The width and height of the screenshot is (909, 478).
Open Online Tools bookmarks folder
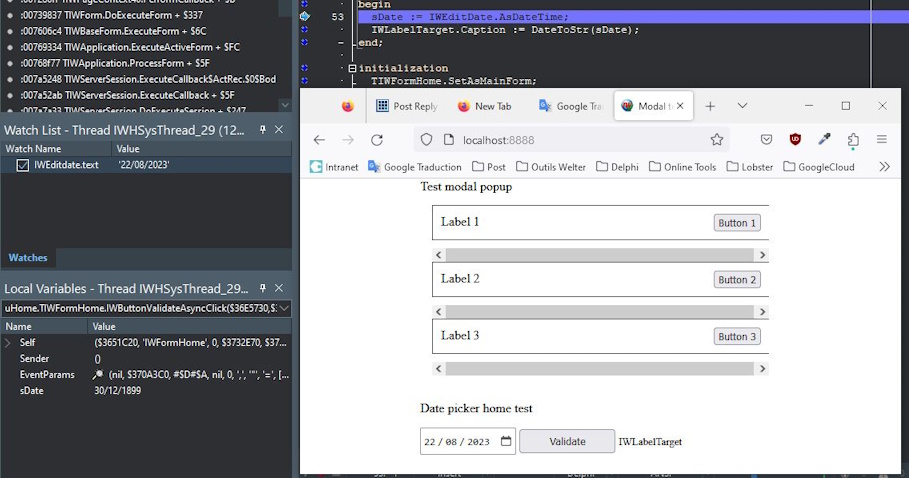pyautogui.click(x=682, y=167)
